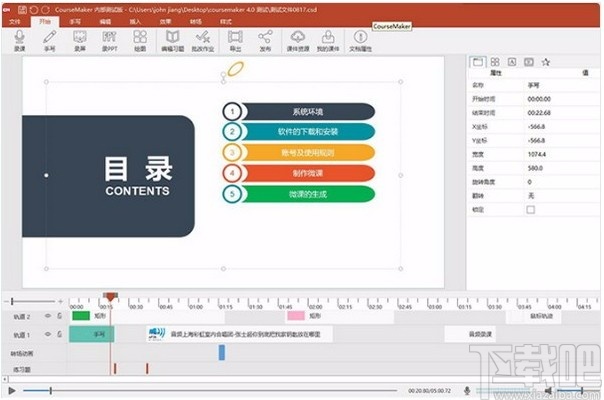Toggle visibility eye of 轨道 1

coord(48,334)
